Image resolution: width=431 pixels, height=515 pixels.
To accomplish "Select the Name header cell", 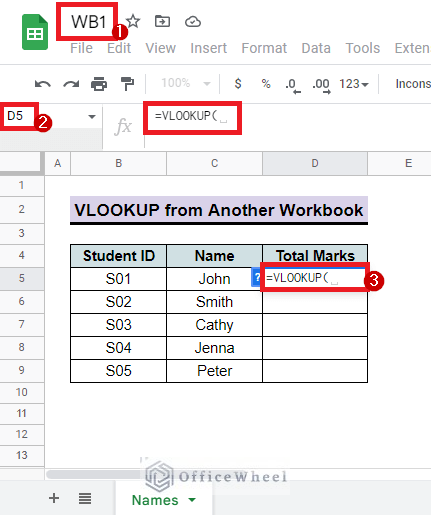I will pos(214,256).
